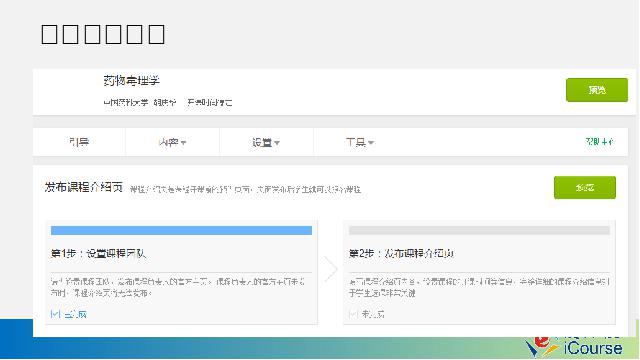This screenshot has width=640, height=360.
Task: Open the 设置 settings dropdown menu
Action: tap(266, 142)
